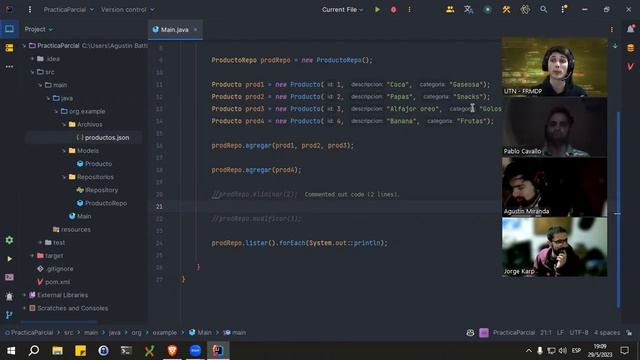The width and height of the screenshot is (640, 360).
Task: Open the Windows system tray overflow arrow
Action: (x=529, y=351)
